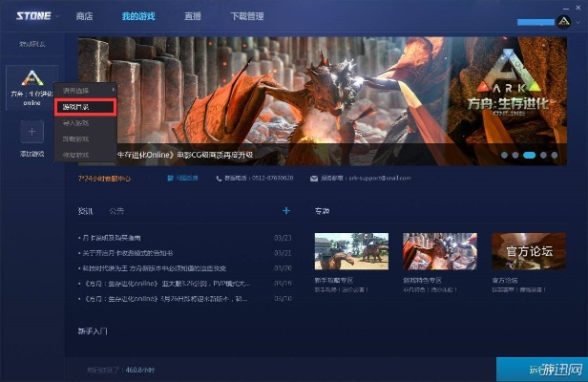Go to the 下载管理 tab

tap(247, 16)
